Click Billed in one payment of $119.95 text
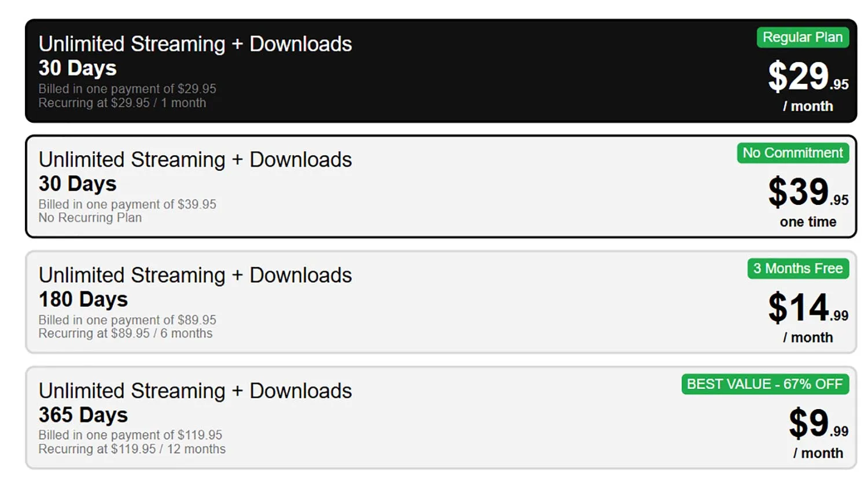Image resolution: width=868 pixels, height=482 pixels. (130, 435)
